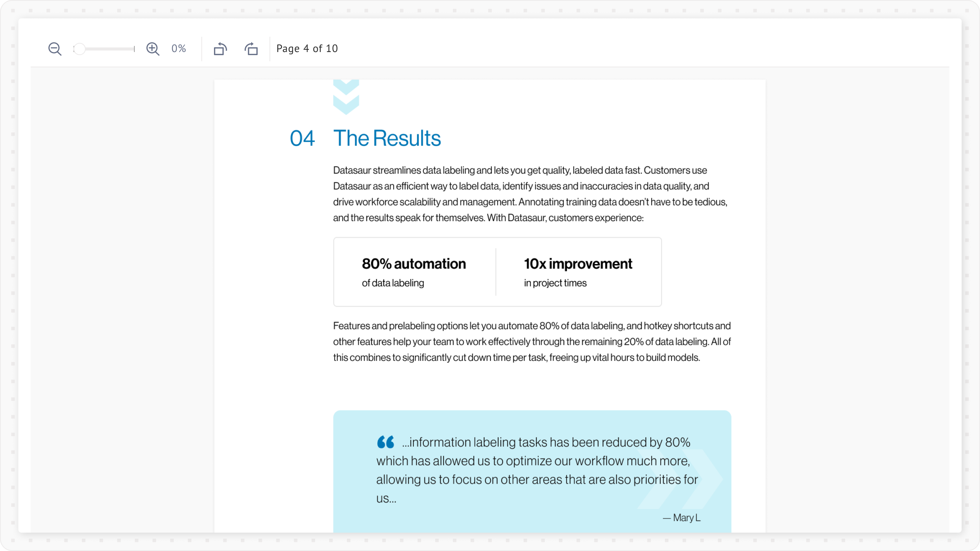Click the intro paragraph starting "Datasaur streamlines"
Viewport: 980px width, 551px height.
click(x=530, y=194)
